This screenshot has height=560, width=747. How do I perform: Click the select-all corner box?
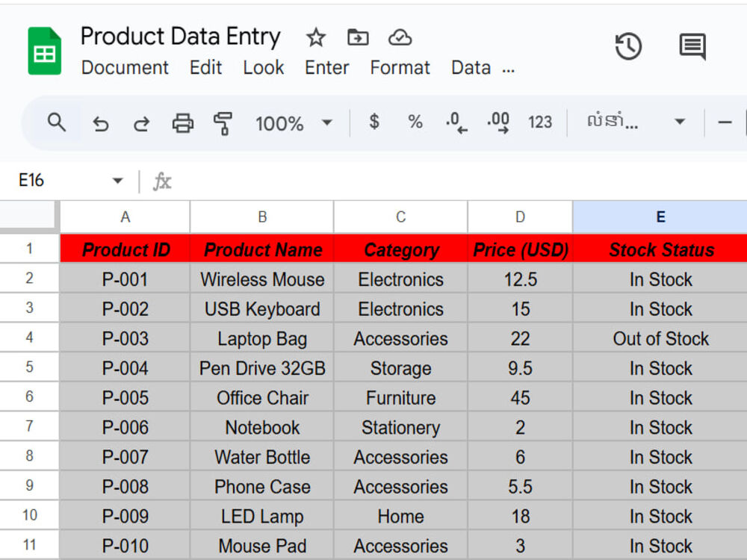pyautogui.click(x=30, y=217)
